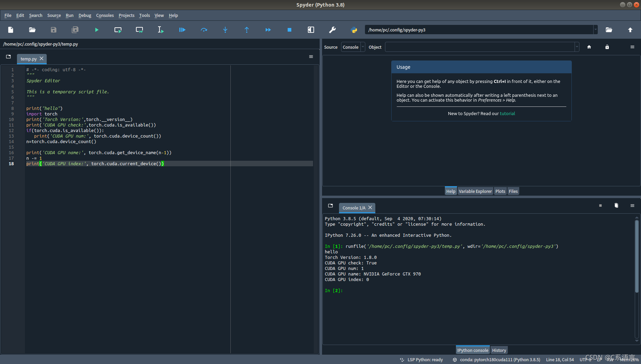Open the Help menu in menu bar

pyautogui.click(x=173, y=16)
